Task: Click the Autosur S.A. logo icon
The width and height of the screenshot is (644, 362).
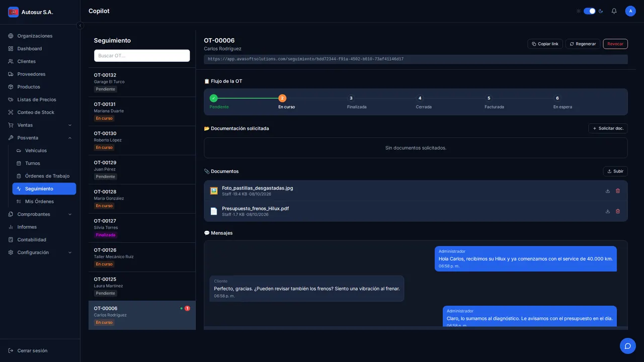Action: point(13,12)
